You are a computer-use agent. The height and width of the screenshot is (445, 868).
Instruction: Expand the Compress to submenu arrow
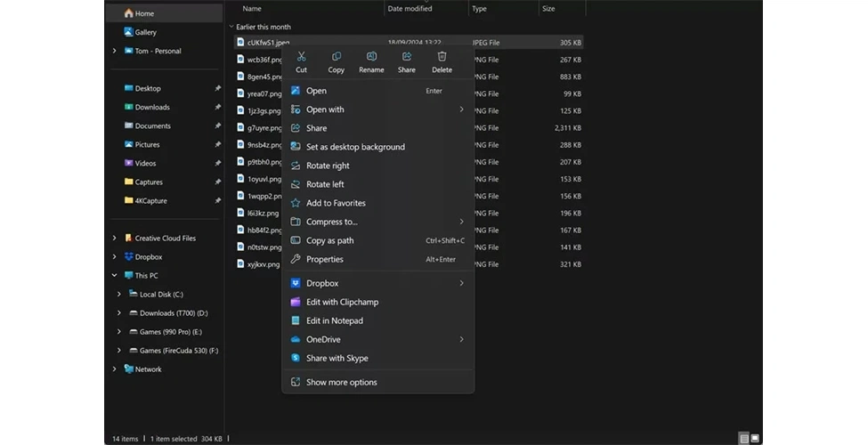[x=461, y=222]
